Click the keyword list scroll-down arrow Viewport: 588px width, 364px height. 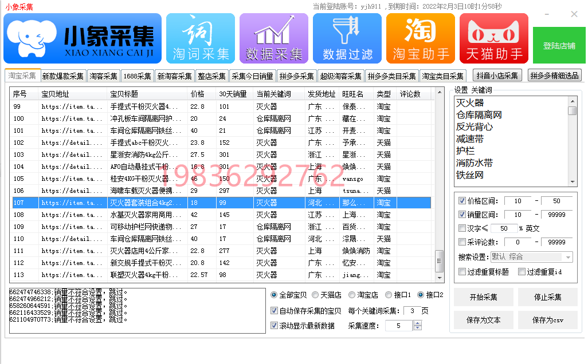click(573, 182)
